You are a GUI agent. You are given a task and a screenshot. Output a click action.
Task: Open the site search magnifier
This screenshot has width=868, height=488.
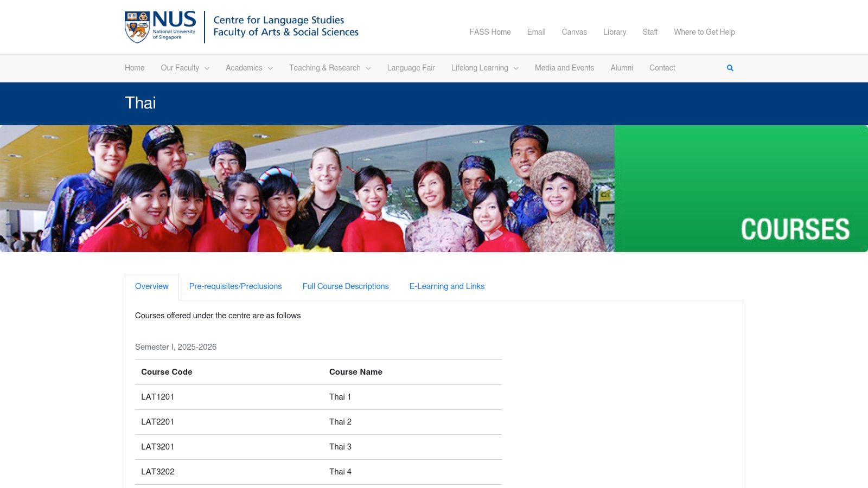click(x=730, y=68)
